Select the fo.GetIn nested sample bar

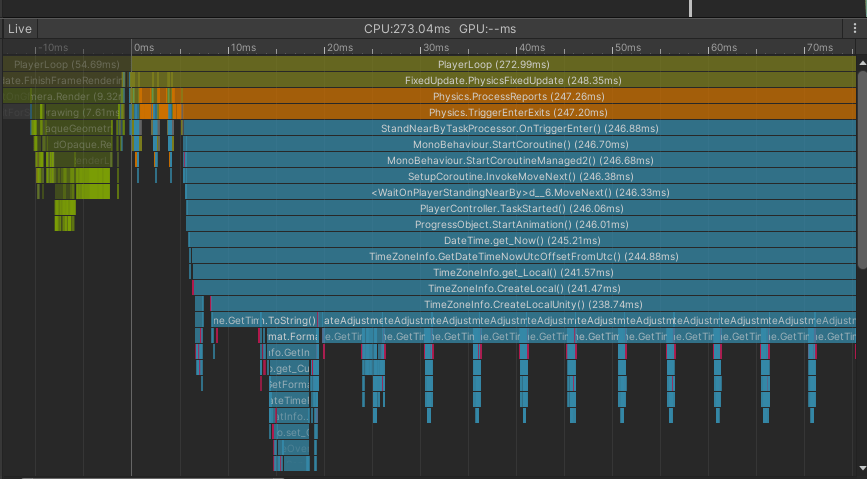click(293, 353)
